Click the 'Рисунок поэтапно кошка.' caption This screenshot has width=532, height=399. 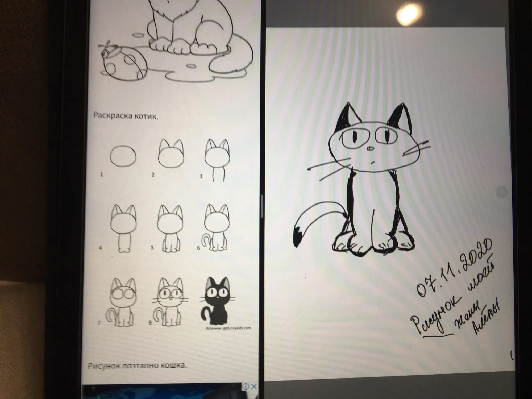click(137, 365)
